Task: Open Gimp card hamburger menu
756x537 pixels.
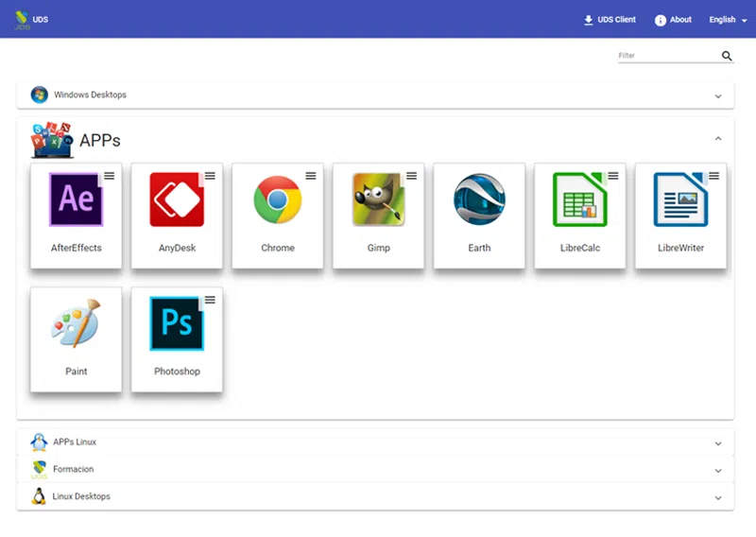Action: click(x=412, y=176)
